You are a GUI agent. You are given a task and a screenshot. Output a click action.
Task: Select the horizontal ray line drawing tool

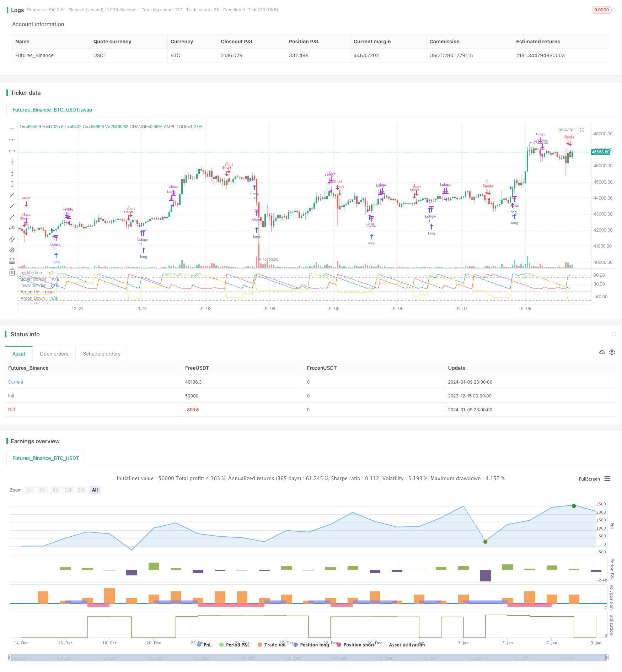pyautogui.click(x=12, y=140)
